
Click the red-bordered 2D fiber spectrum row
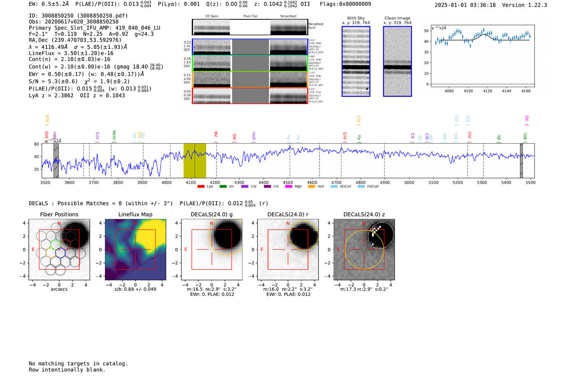click(x=250, y=96)
